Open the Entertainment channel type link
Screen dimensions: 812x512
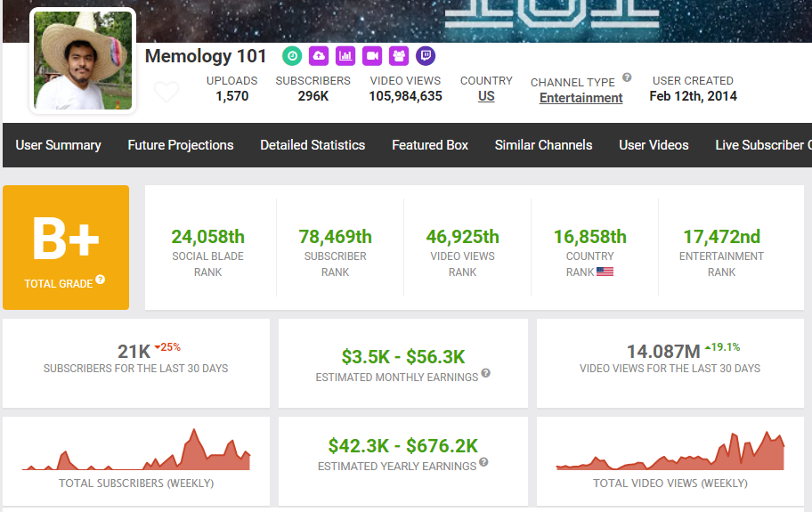pyautogui.click(x=581, y=98)
